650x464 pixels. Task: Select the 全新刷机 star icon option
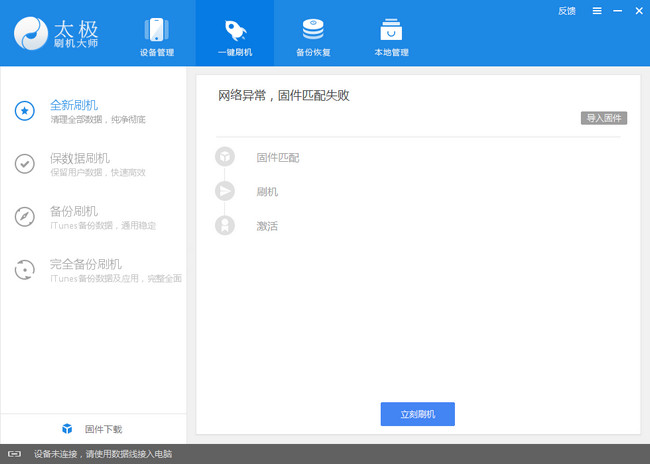(x=25, y=111)
